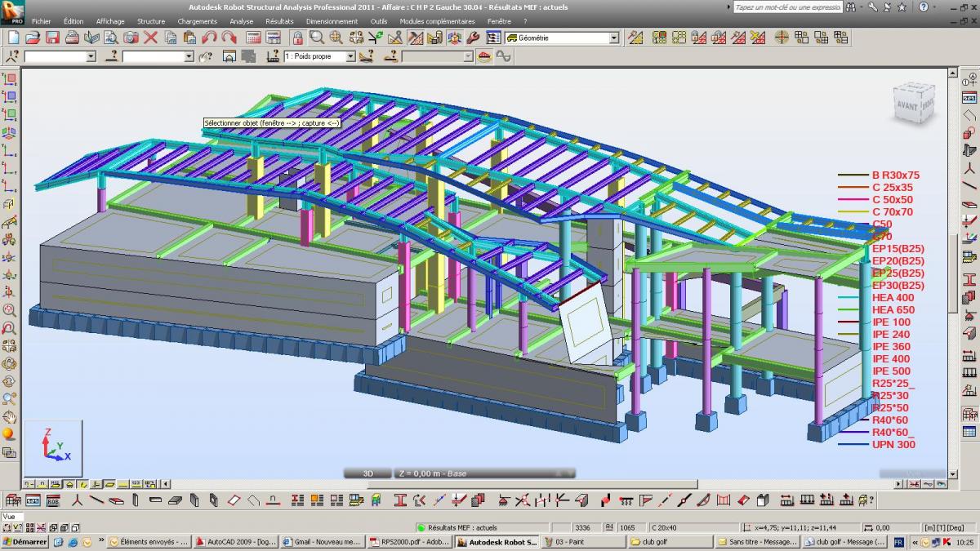
Task: Click the Démarrer start button
Action: (x=24, y=541)
